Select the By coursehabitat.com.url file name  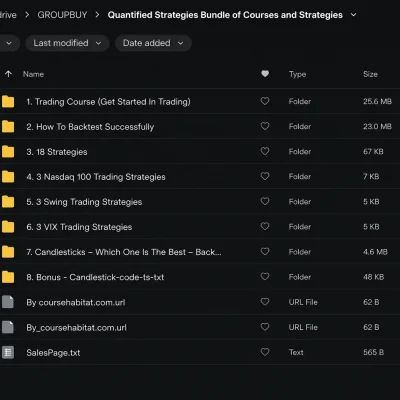76,302
